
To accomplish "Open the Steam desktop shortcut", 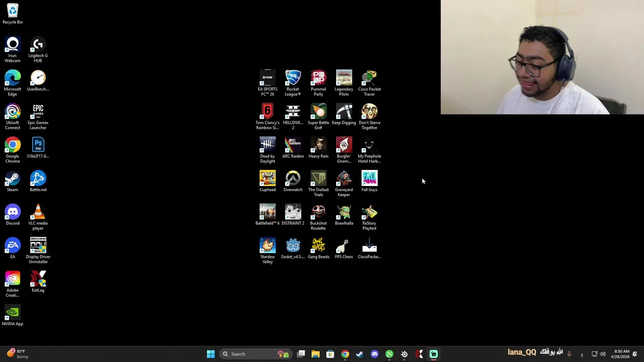I will pos(13,182).
